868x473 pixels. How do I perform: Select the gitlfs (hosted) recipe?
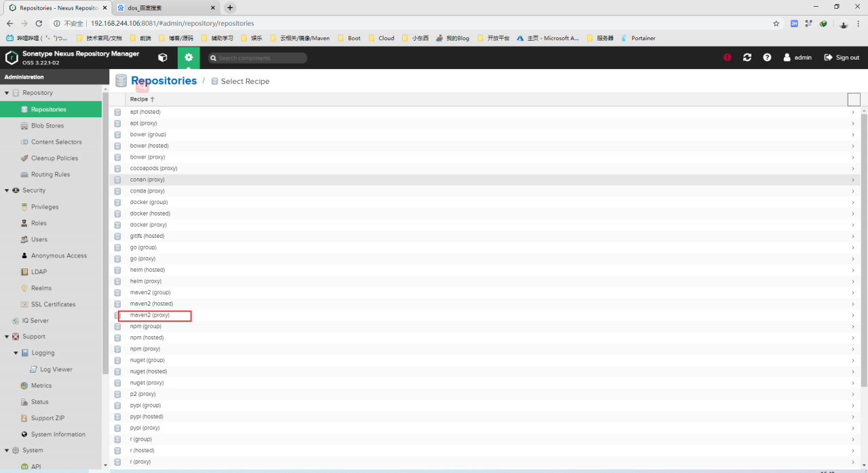coord(485,236)
